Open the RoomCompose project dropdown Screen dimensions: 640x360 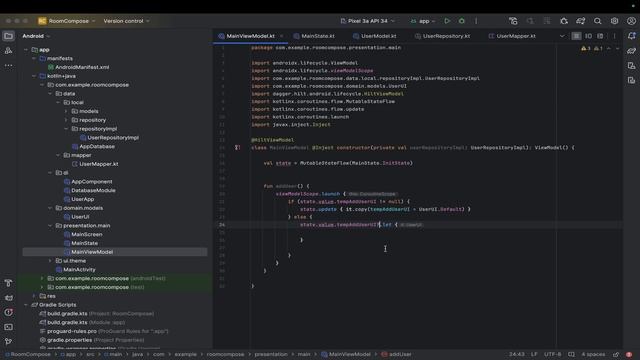coord(67,21)
